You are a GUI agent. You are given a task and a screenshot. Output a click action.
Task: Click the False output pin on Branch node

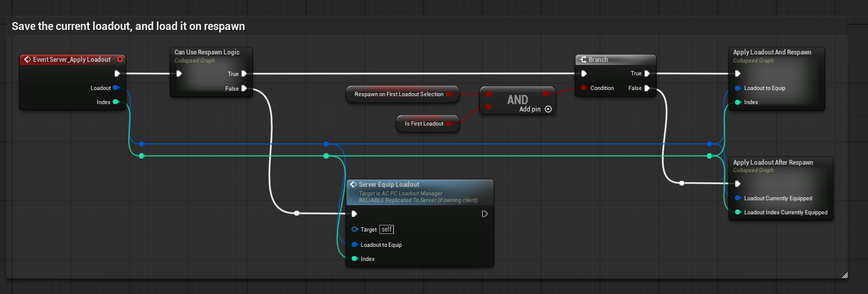tap(647, 88)
